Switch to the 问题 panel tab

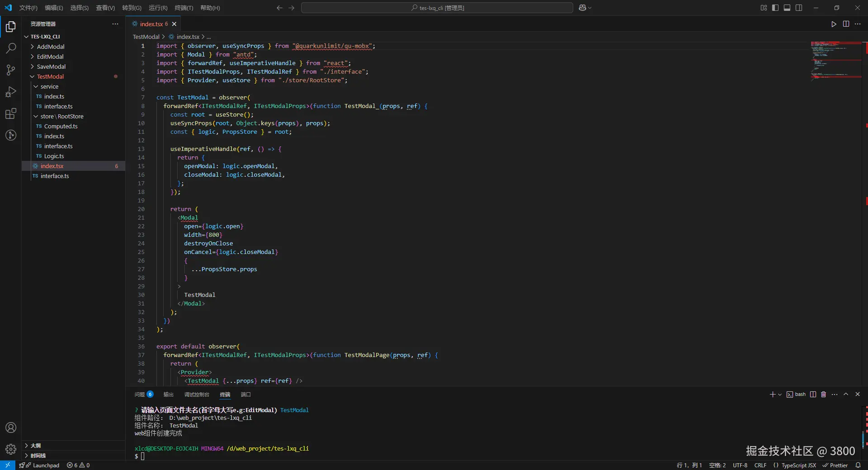140,395
